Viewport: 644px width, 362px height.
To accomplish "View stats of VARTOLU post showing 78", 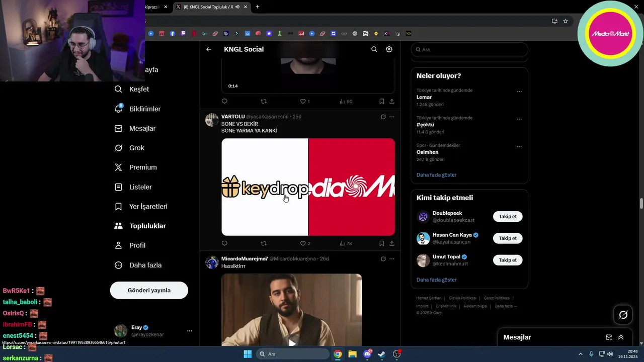I will [x=346, y=243].
